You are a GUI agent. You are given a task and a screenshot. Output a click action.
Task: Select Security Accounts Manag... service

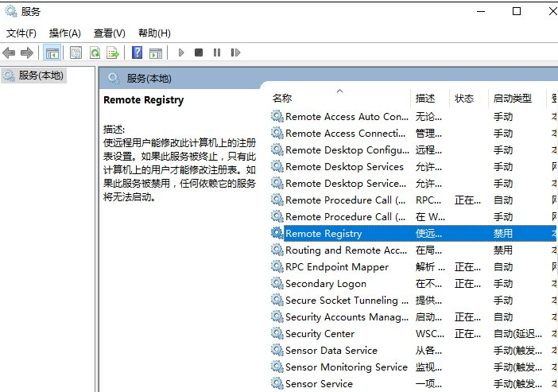coord(347,317)
